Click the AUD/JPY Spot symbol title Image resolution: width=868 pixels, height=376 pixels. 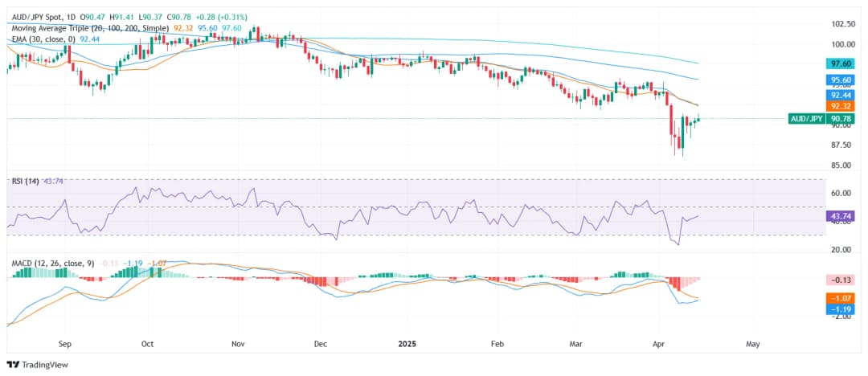(x=39, y=17)
